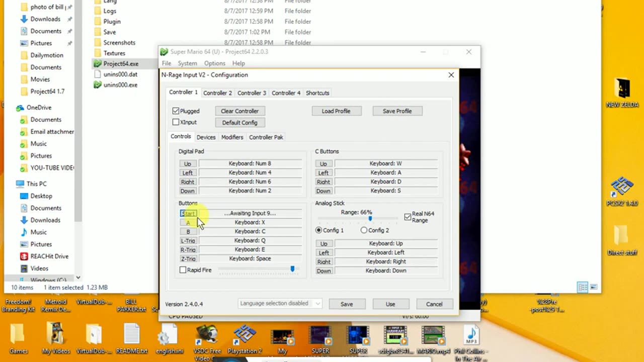The width and height of the screenshot is (644, 362).
Task: Click the NEW ZELDA desktop icon
Action: point(622,88)
